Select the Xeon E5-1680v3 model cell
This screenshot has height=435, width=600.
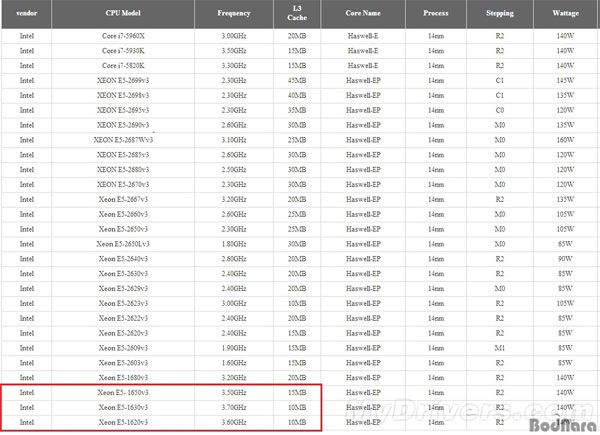(x=123, y=378)
